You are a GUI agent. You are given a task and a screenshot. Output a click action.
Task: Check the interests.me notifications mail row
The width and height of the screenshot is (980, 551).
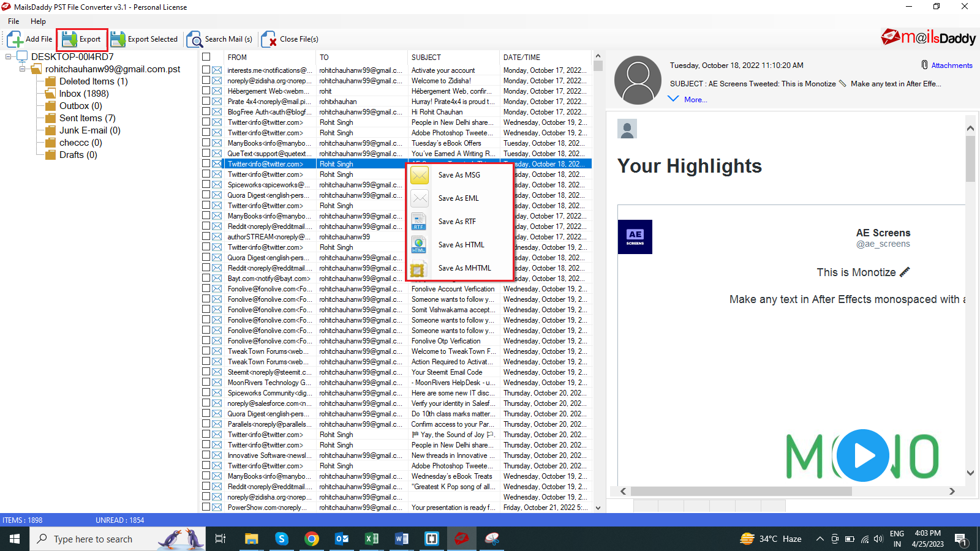(206, 70)
